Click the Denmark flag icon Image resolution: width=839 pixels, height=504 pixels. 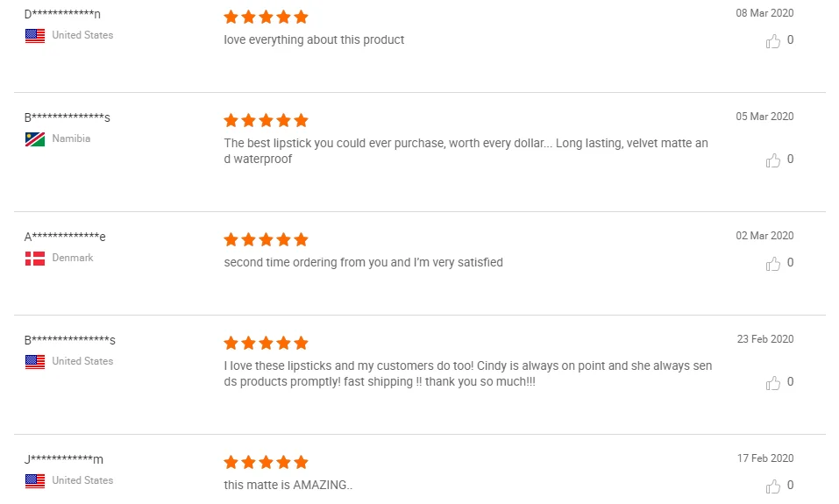coord(35,259)
